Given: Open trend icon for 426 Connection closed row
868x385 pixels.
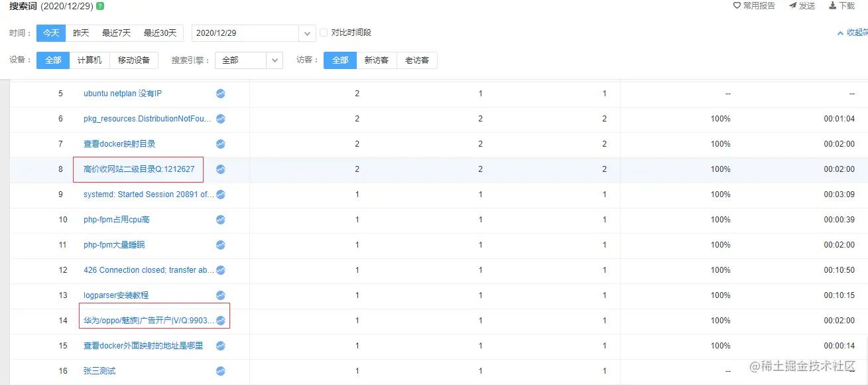Looking at the screenshot, I should [221, 270].
